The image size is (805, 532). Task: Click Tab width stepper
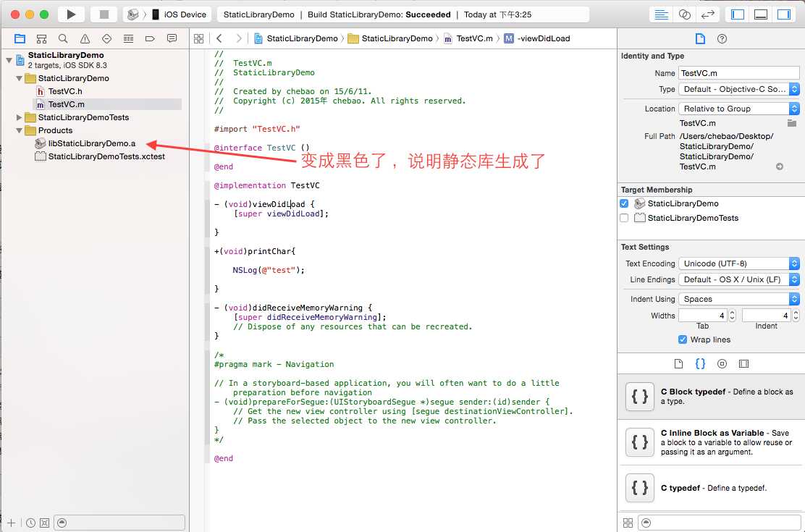coord(732,316)
